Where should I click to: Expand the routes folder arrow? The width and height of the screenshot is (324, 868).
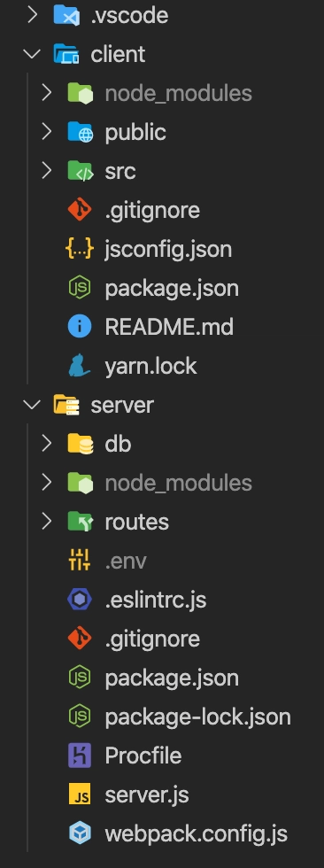point(46,522)
